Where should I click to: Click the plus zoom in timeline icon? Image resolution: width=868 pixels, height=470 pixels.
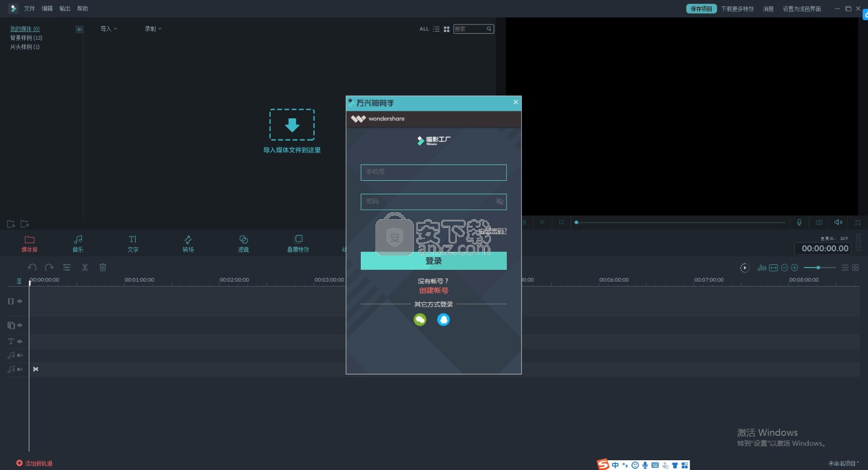[x=795, y=268]
